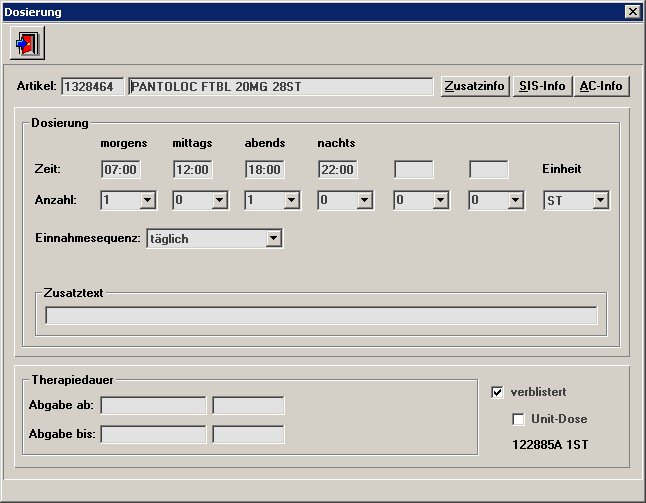Click into the Zusatztext input field
The width and height of the screenshot is (646, 503).
[x=321, y=316]
